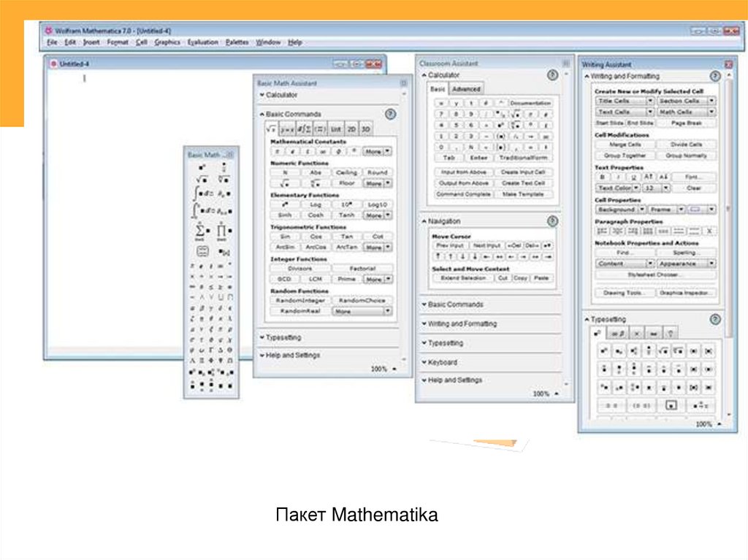Insert square root button under Numeric Functions
This screenshot has width=748, height=560.
click(x=285, y=183)
